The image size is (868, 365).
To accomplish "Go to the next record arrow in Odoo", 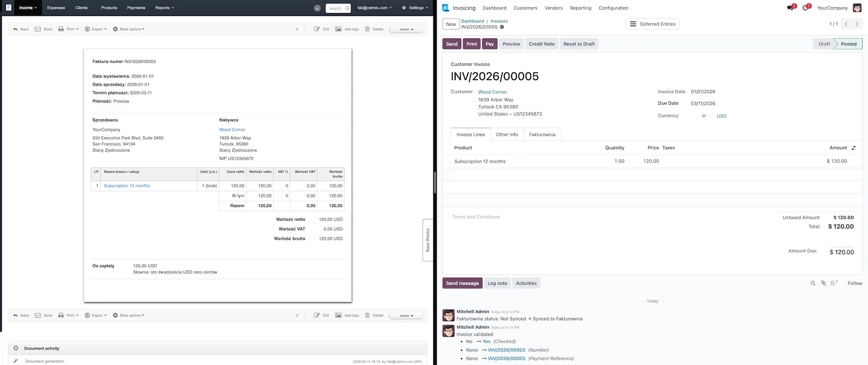I will 857,24.
